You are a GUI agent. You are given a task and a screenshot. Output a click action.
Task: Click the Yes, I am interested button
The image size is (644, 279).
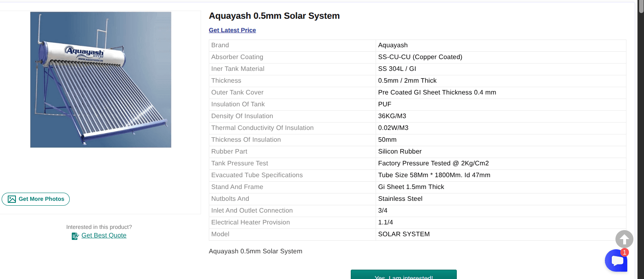(404, 275)
